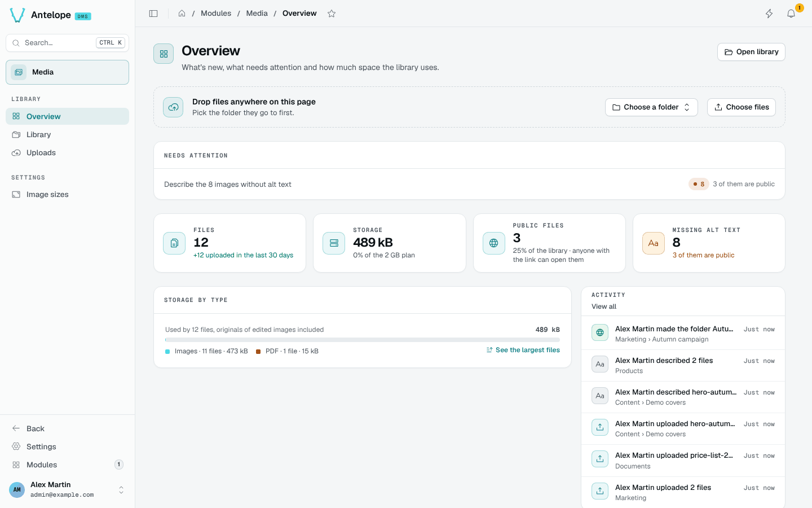Viewport: 812px width, 508px height.
Task: Click the 'Overview' breadcrumb current page
Action: [x=299, y=14]
